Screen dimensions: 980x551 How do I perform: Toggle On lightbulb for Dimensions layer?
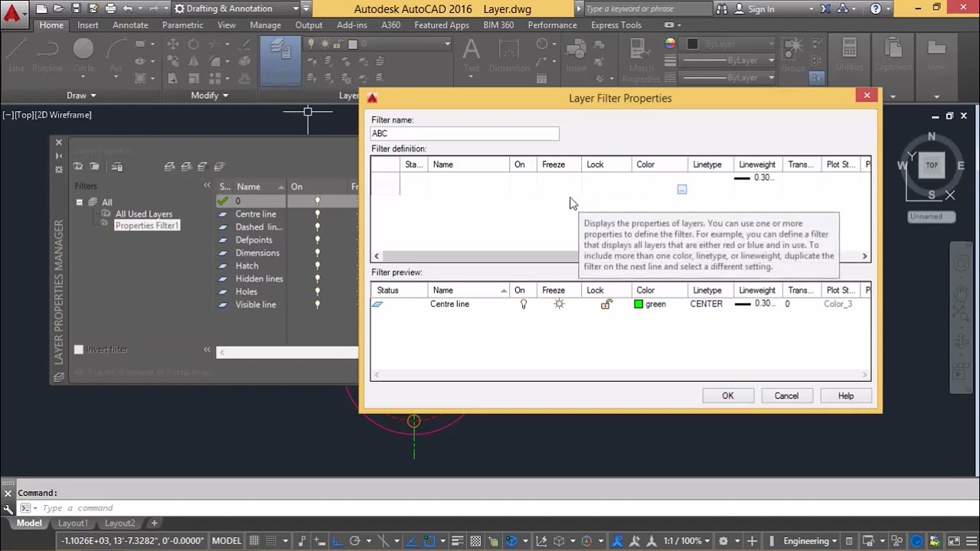[318, 253]
